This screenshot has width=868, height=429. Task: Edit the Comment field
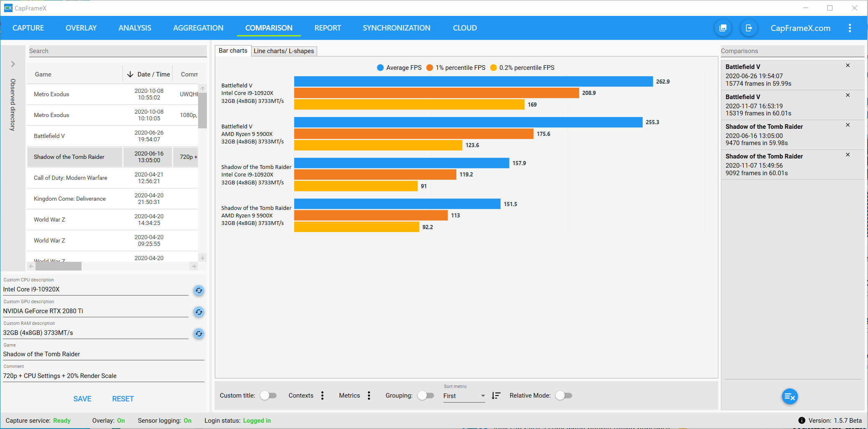tap(103, 376)
